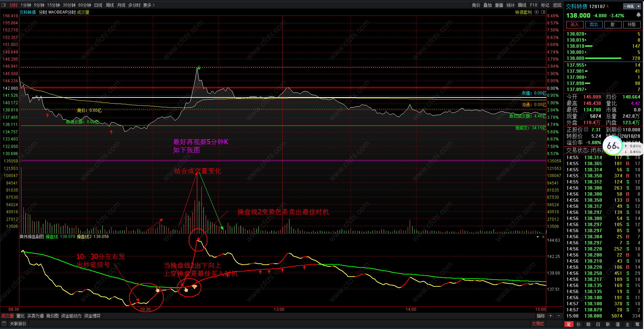This screenshot has height=329, width=644.
Task: Open the 多分时 multi-day view
Action: [x=134, y=5]
